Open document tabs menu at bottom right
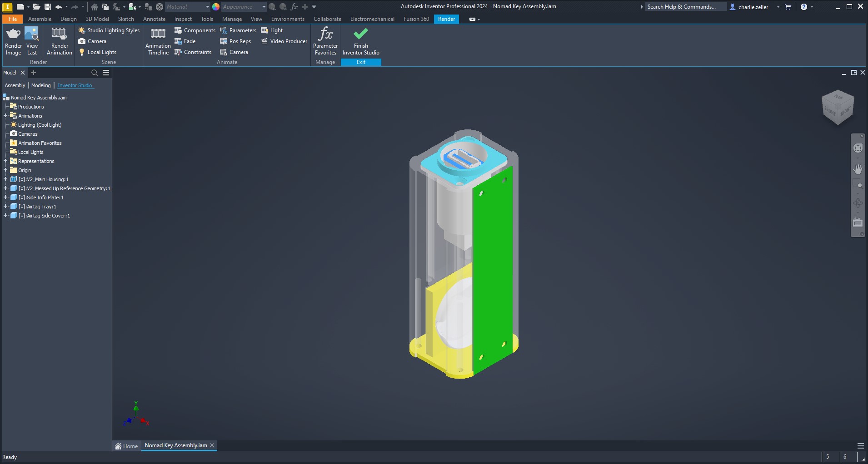Image resolution: width=868 pixels, height=464 pixels. coord(860,446)
